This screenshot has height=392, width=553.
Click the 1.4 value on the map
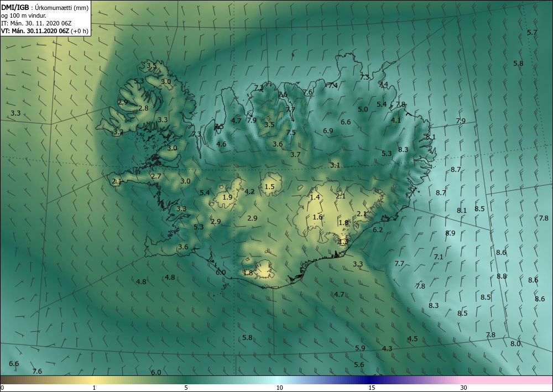(315, 197)
